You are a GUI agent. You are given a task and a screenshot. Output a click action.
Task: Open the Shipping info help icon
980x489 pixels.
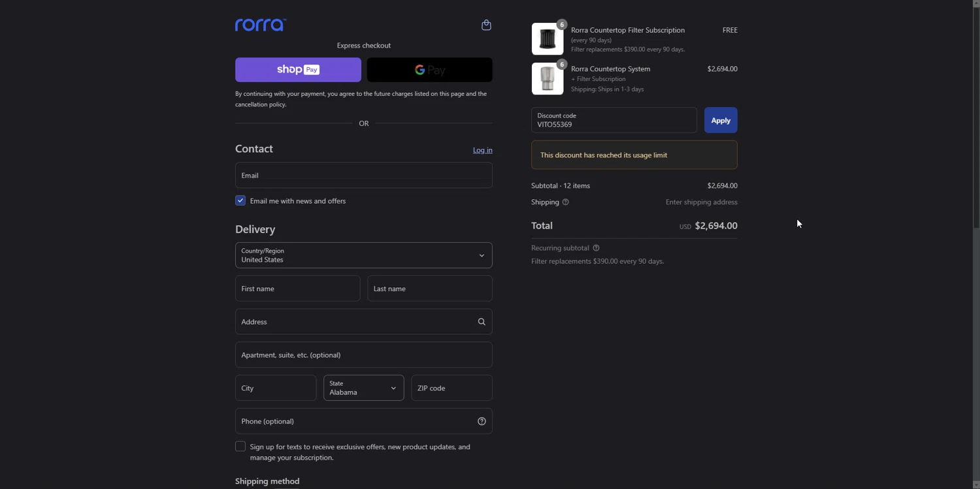pos(566,202)
